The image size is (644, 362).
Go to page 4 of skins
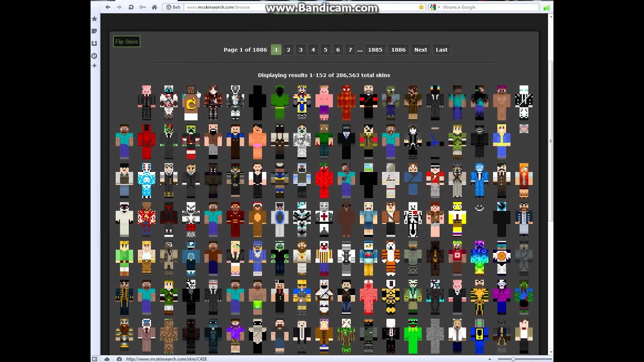click(313, 50)
